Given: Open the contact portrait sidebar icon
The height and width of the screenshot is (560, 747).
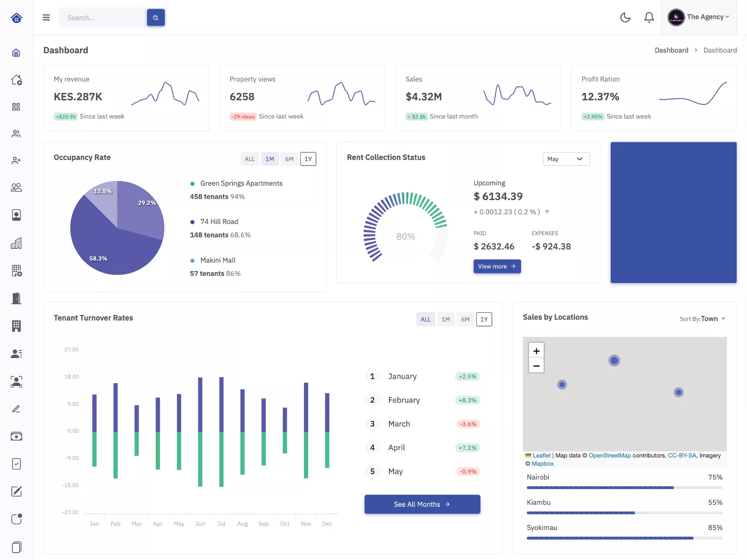Looking at the screenshot, I should point(16,215).
